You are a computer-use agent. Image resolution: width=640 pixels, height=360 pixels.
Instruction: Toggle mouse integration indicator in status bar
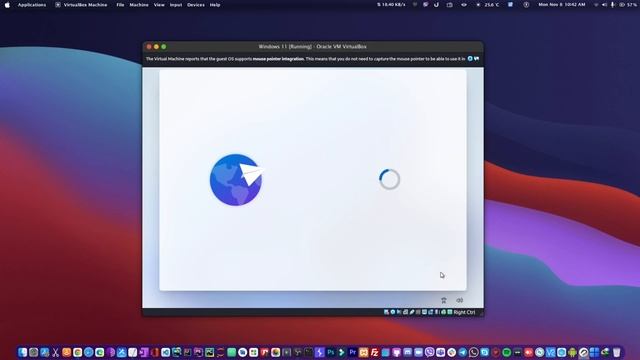pos(443,312)
